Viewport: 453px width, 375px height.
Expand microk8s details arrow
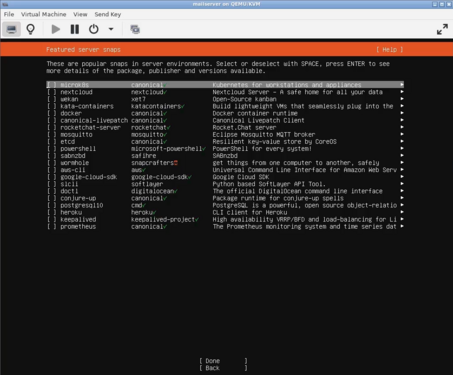pyautogui.click(x=402, y=85)
